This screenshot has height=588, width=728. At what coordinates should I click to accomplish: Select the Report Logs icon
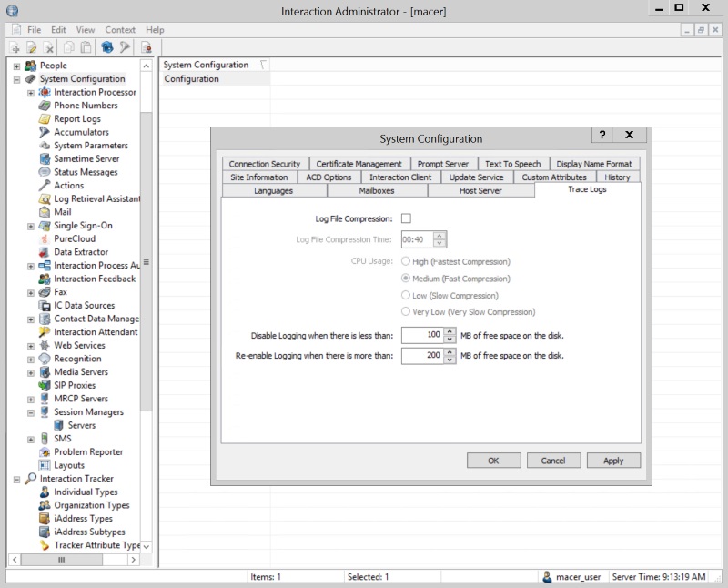coord(45,119)
